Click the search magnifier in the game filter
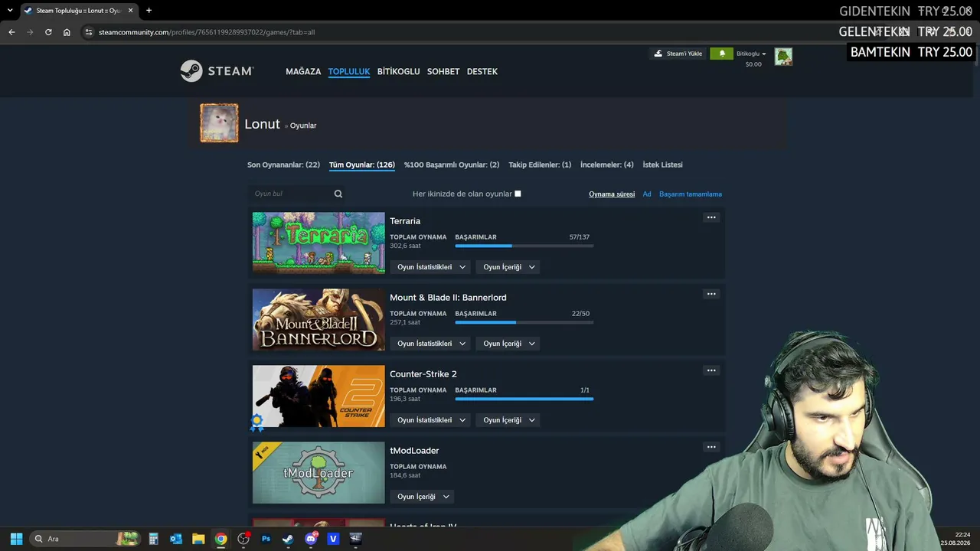980x551 pixels. [338, 194]
